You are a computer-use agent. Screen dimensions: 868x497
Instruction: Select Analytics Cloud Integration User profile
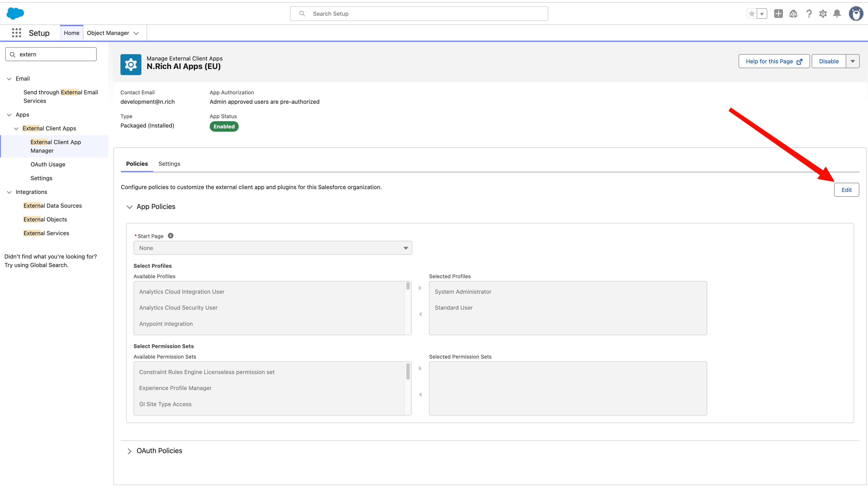[x=182, y=292]
